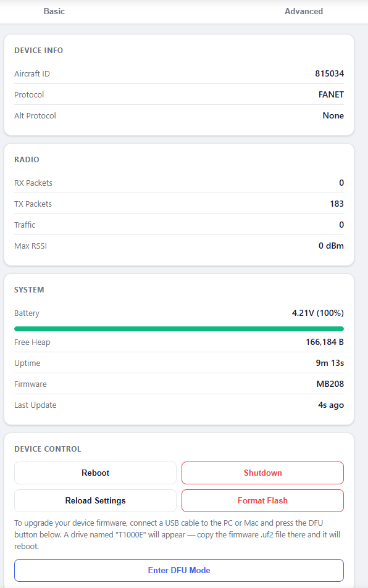
Task: Click the Traffic label
Action: (25, 225)
